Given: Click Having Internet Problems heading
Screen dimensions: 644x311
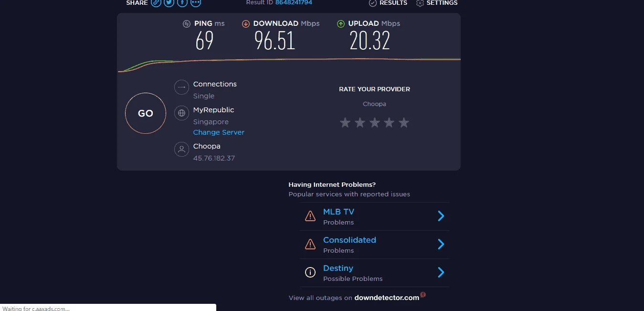Looking at the screenshot, I should point(332,184).
